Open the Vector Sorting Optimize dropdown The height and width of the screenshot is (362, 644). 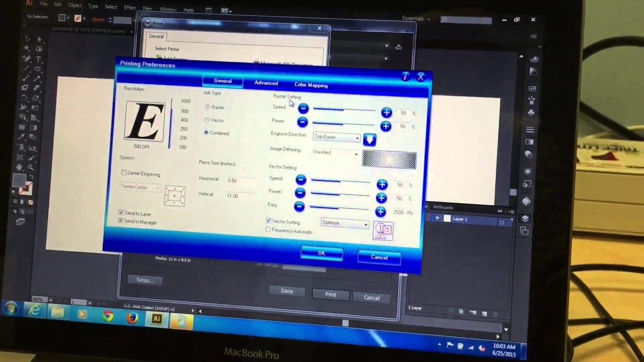(x=345, y=223)
